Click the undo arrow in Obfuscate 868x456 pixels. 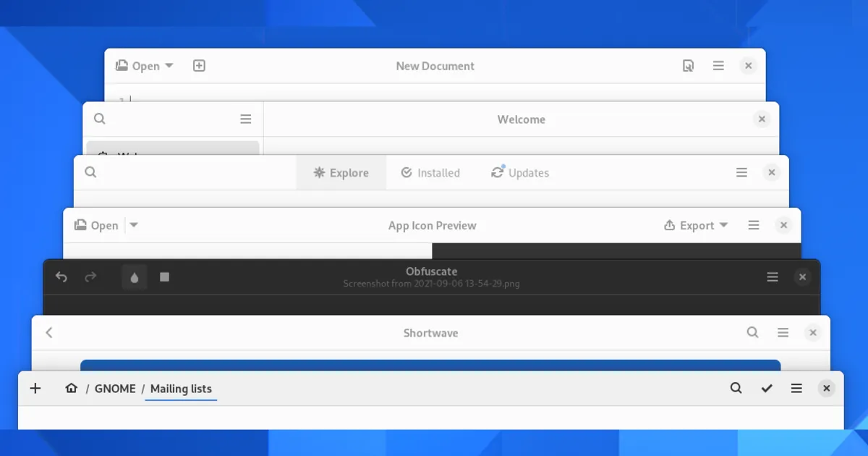pyautogui.click(x=61, y=277)
